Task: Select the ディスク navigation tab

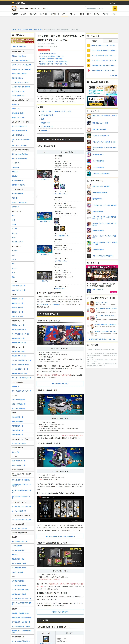Action: click(x=96, y=14)
